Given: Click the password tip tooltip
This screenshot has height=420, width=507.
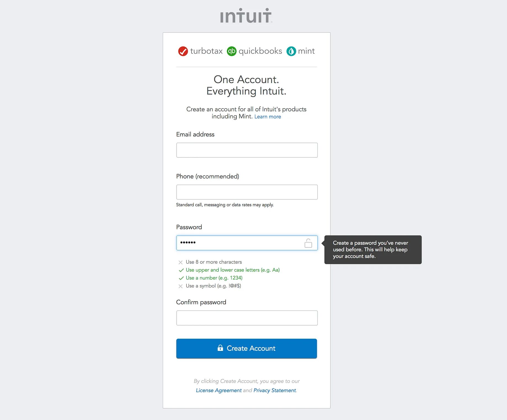Looking at the screenshot, I should pyautogui.click(x=373, y=250).
